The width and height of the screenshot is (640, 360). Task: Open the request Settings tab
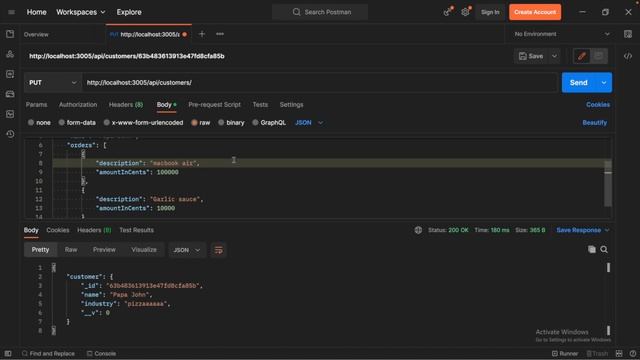[291, 105]
